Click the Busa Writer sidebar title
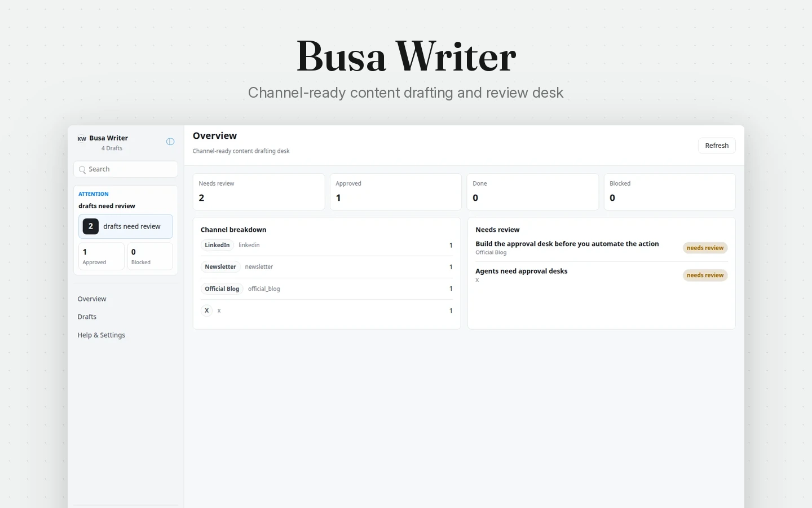 click(108, 138)
